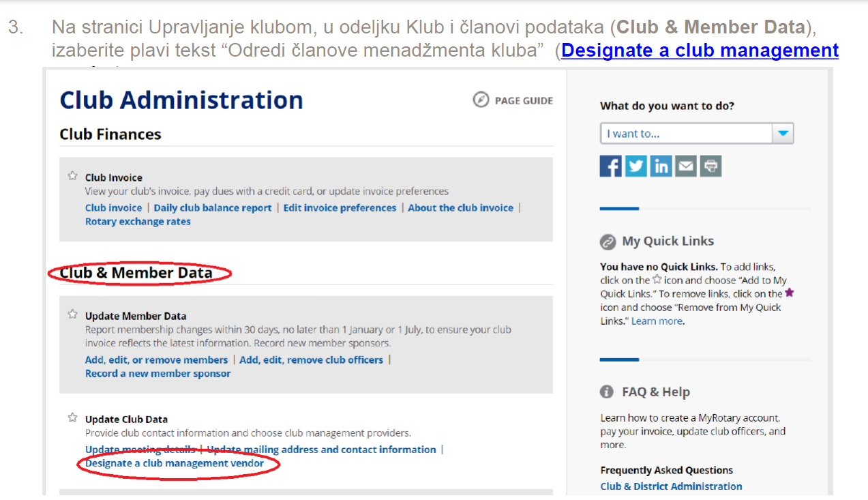Open About the club invoice link
Image resolution: width=868 pixels, height=500 pixels.
coord(460,208)
